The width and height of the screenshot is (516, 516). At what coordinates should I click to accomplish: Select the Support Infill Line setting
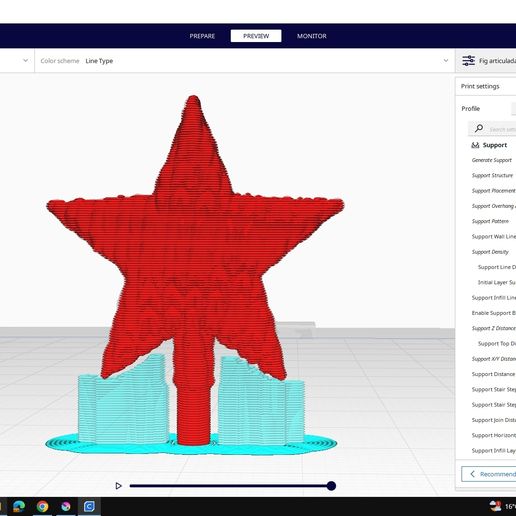tap(494, 298)
